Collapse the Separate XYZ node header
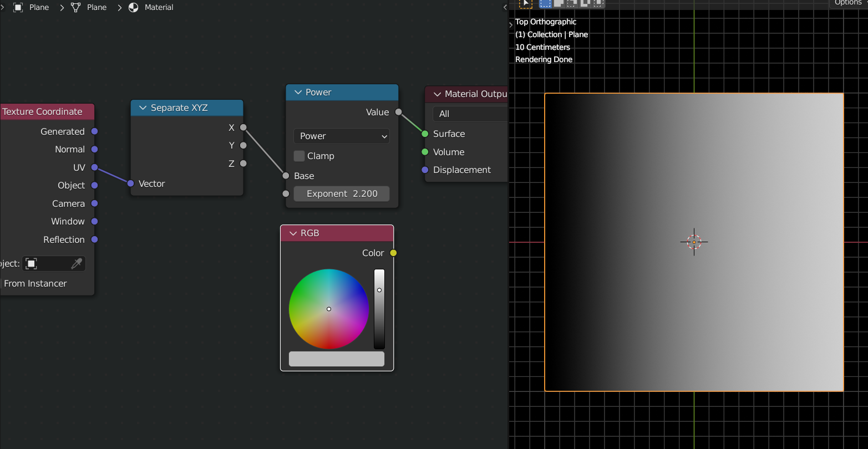 tap(143, 108)
